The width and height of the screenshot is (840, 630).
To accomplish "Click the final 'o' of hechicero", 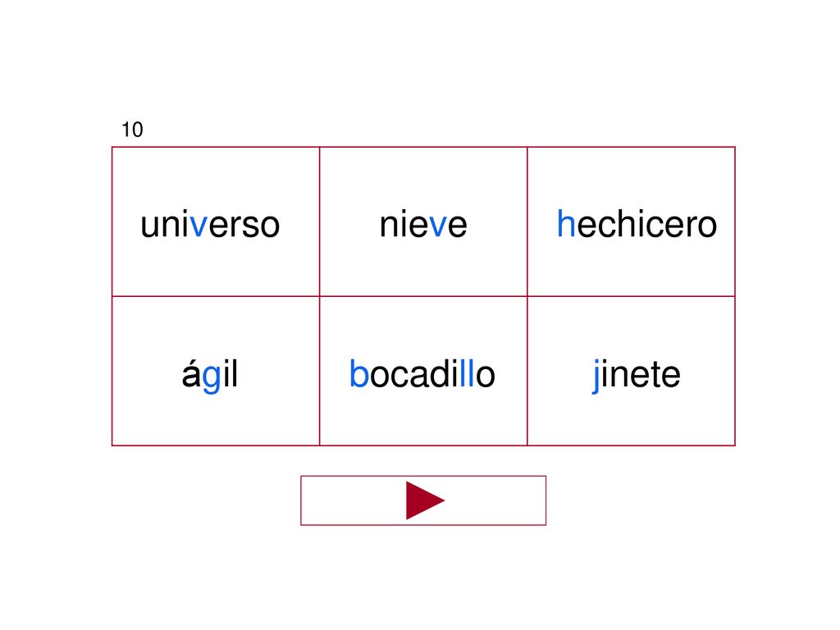I will pos(707,225).
